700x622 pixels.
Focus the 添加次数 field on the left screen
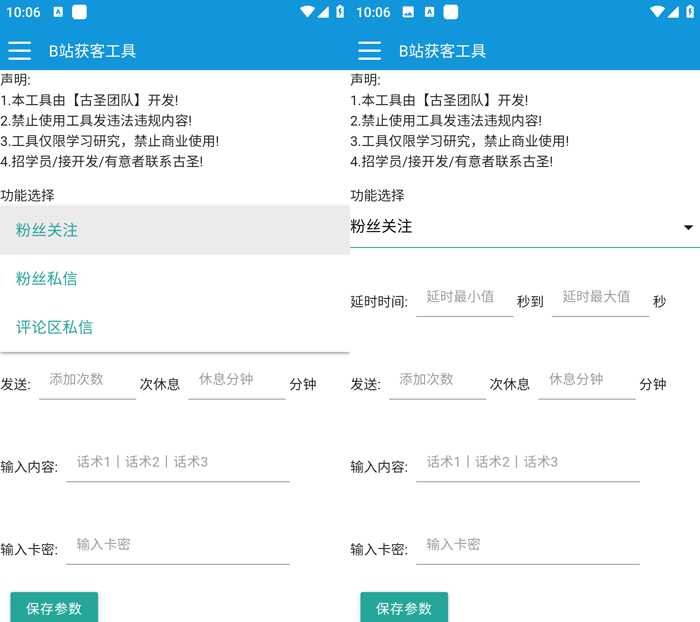pos(87,381)
